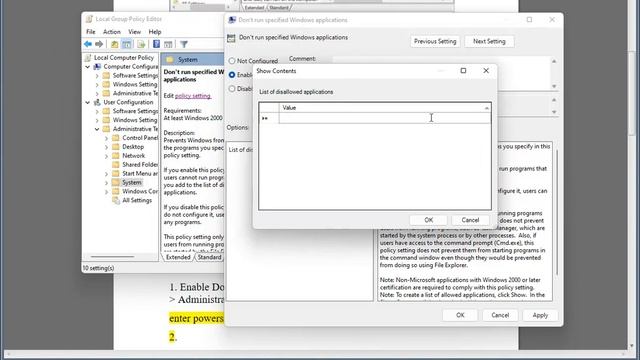
Task: Open the File menu
Action: (x=91, y=31)
